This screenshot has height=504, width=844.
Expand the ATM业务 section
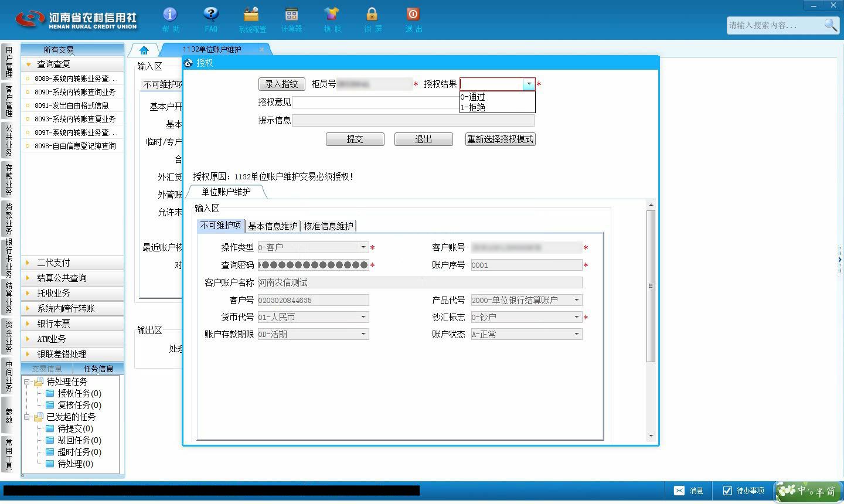click(73, 339)
